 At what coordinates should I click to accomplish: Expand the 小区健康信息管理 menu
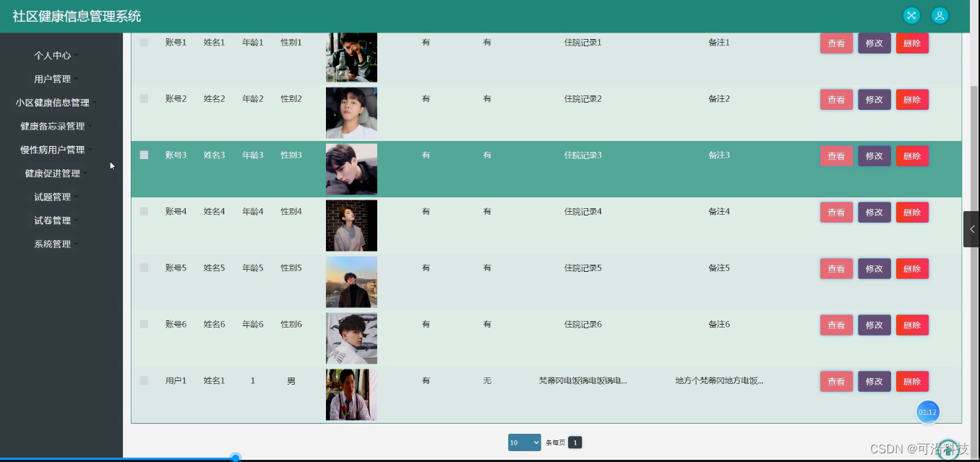(x=52, y=102)
